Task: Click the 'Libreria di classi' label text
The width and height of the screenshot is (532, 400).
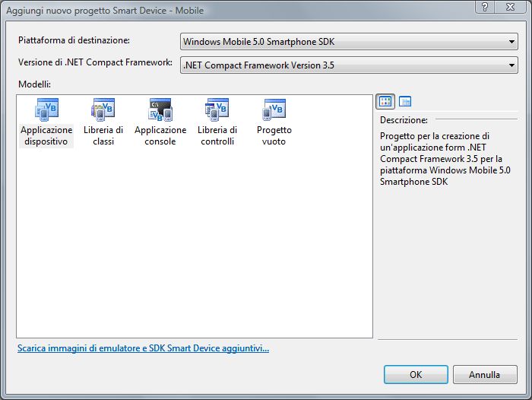Action: click(x=103, y=135)
